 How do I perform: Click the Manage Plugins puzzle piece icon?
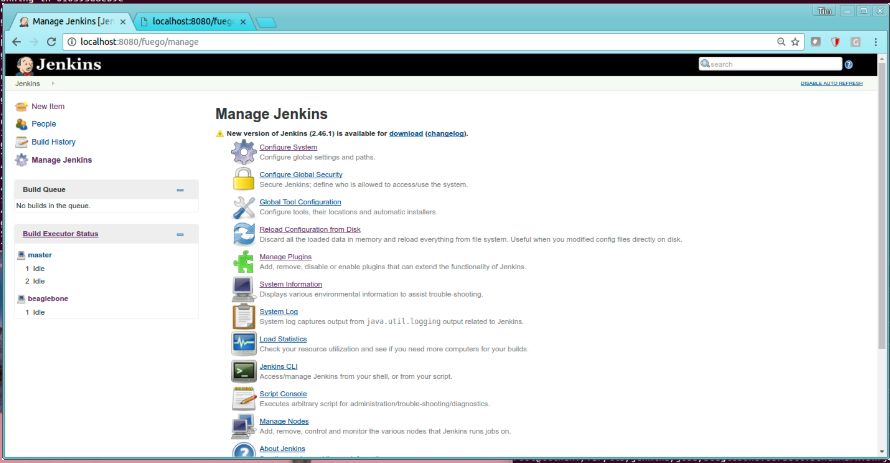[x=244, y=262]
